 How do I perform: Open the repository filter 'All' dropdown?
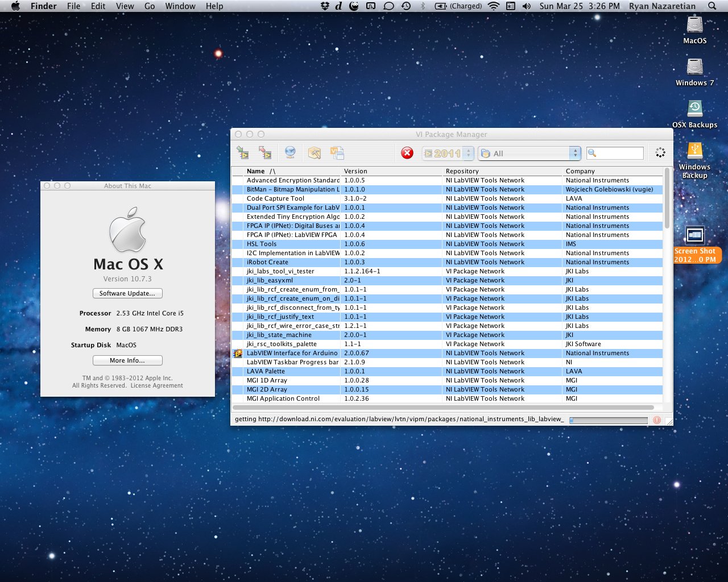530,153
